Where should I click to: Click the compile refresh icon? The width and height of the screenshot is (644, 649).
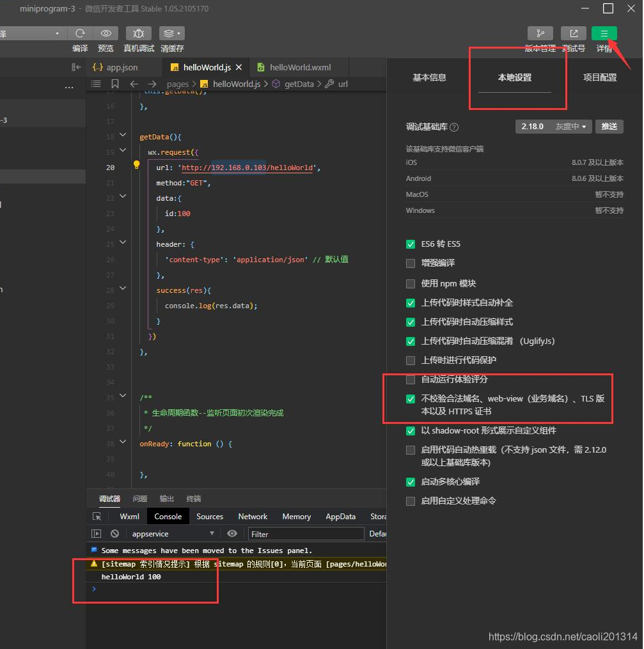81,33
